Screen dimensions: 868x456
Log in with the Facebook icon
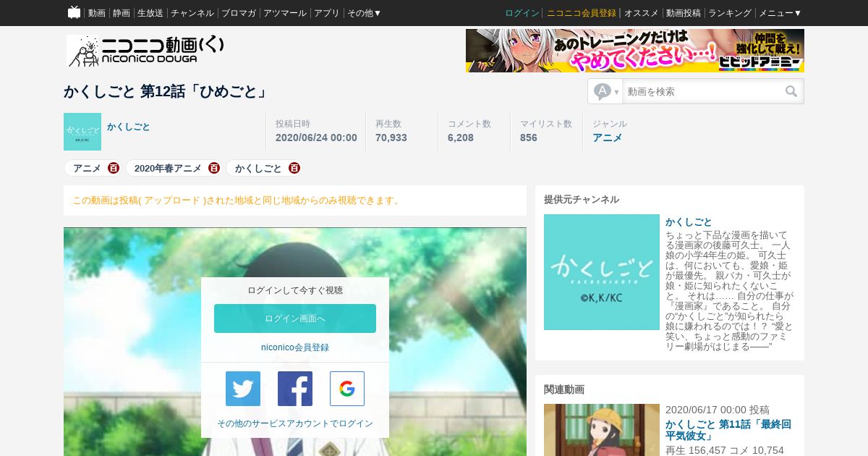click(x=295, y=389)
